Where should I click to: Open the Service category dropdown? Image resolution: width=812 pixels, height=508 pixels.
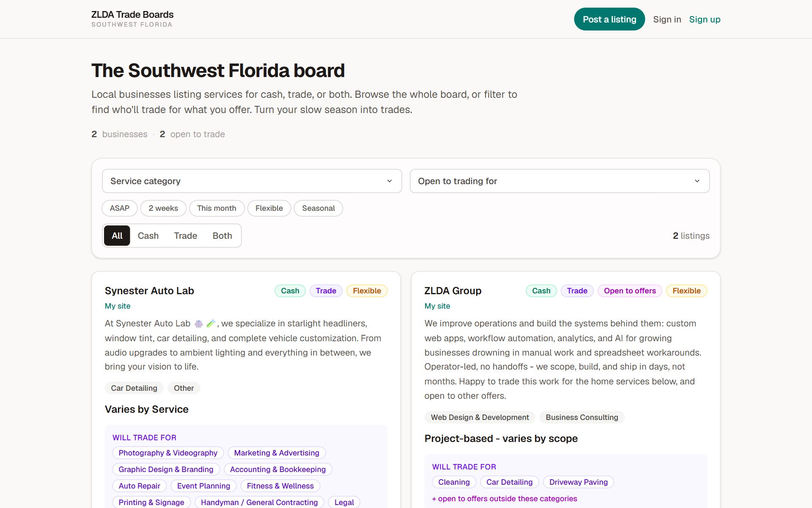coord(252,181)
